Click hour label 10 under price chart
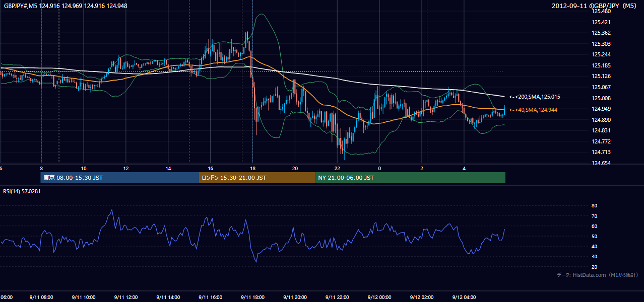The width and height of the screenshot is (644, 302). pyautogui.click(x=84, y=168)
